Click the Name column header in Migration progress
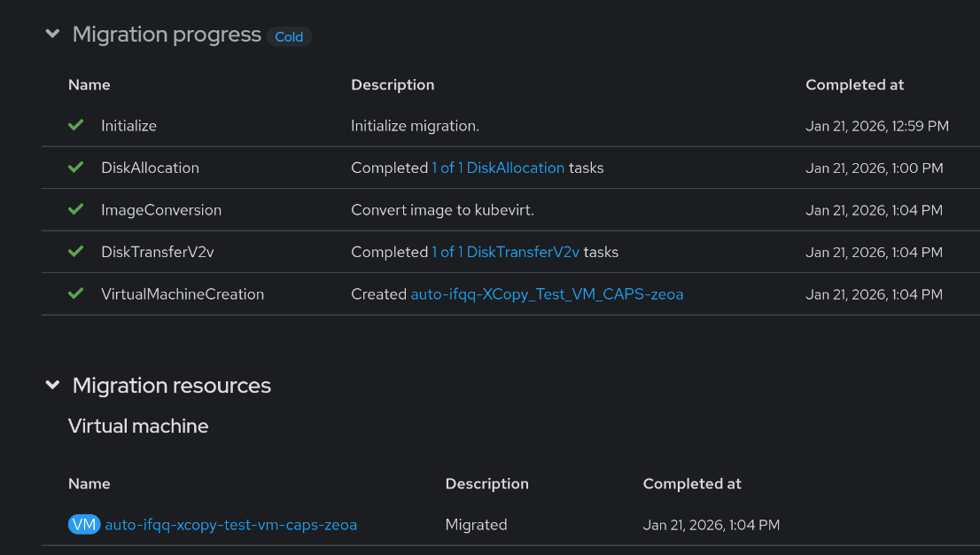 (89, 85)
